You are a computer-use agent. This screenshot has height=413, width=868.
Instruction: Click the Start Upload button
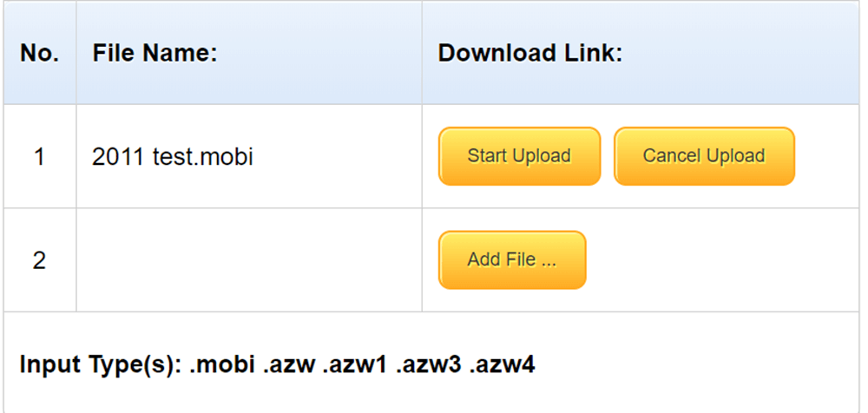pyautogui.click(x=519, y=156)
